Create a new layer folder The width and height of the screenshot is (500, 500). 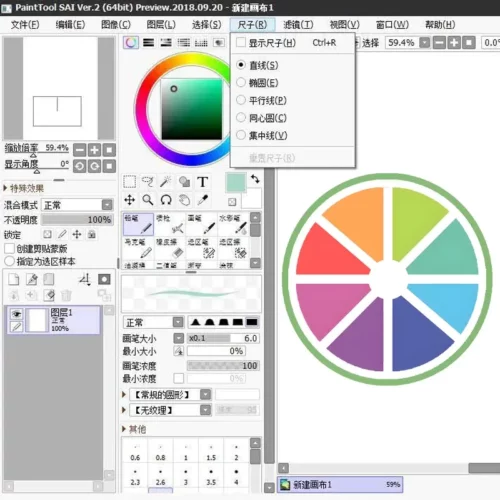coord(49,279)
